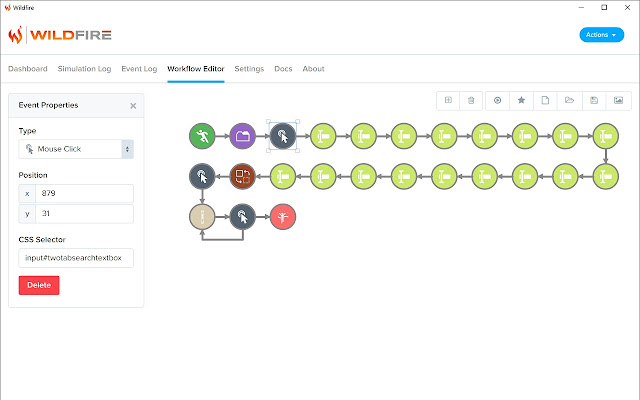The height and width of the screenshot is (400, 640).
Task: Export workflow as image icon
Action: [618, 100]
